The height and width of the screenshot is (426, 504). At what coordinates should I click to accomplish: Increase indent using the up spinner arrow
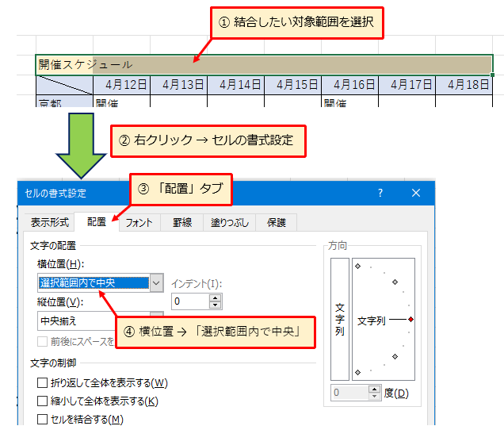(215, 297)
